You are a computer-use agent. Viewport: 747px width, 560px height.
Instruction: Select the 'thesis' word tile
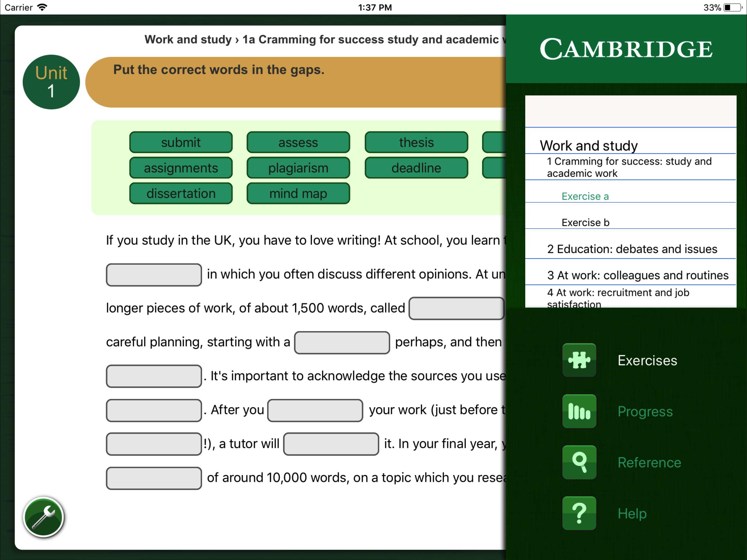pyautogui.click(x=416, y=142)
